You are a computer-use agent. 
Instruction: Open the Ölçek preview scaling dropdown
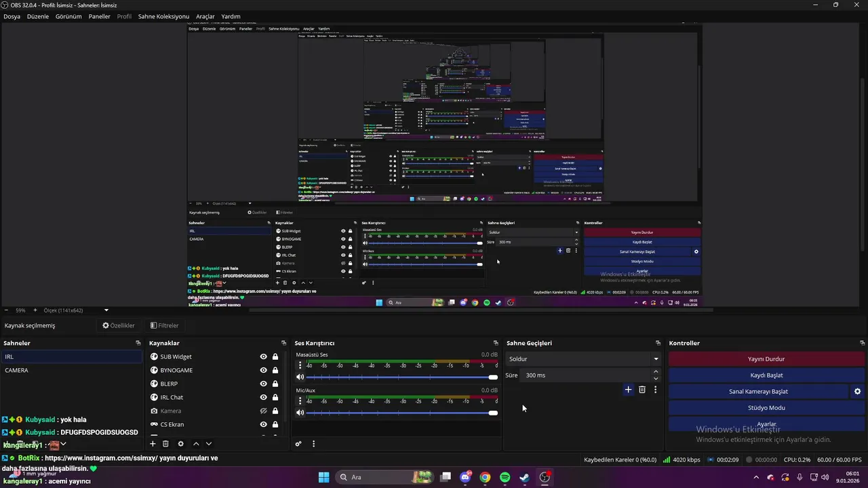(76, 310)
